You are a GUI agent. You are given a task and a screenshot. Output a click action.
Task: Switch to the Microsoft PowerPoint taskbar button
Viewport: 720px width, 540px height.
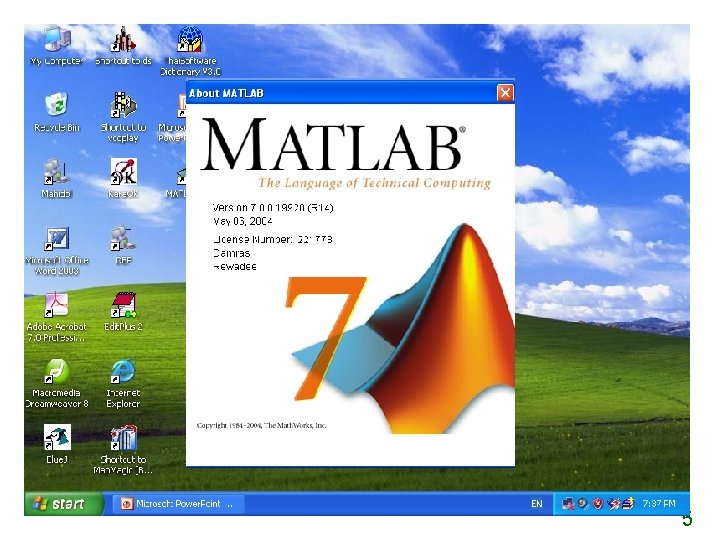point(179,504)
